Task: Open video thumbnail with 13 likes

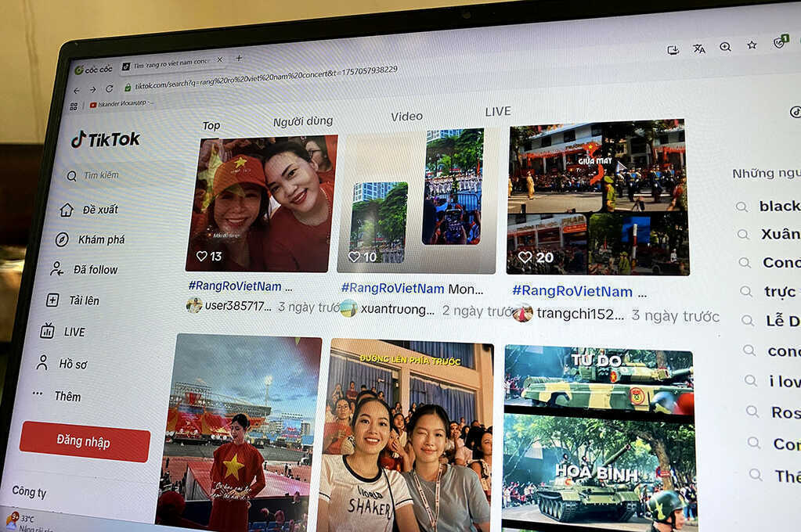Action: pos(262,203)
